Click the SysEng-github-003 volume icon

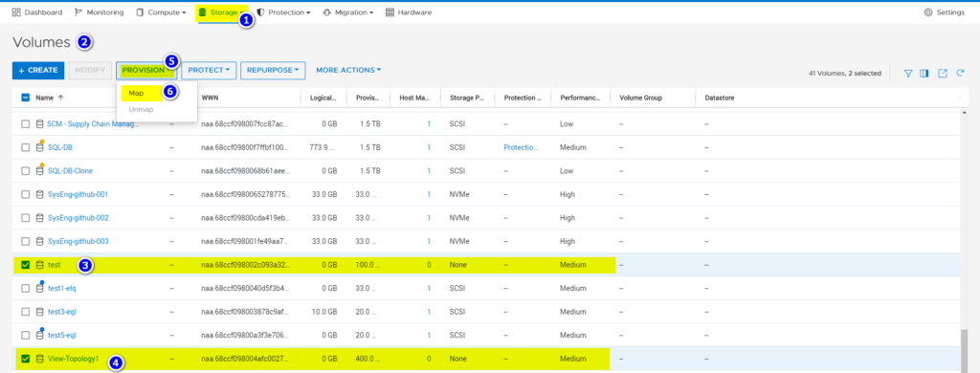point(39,241)
